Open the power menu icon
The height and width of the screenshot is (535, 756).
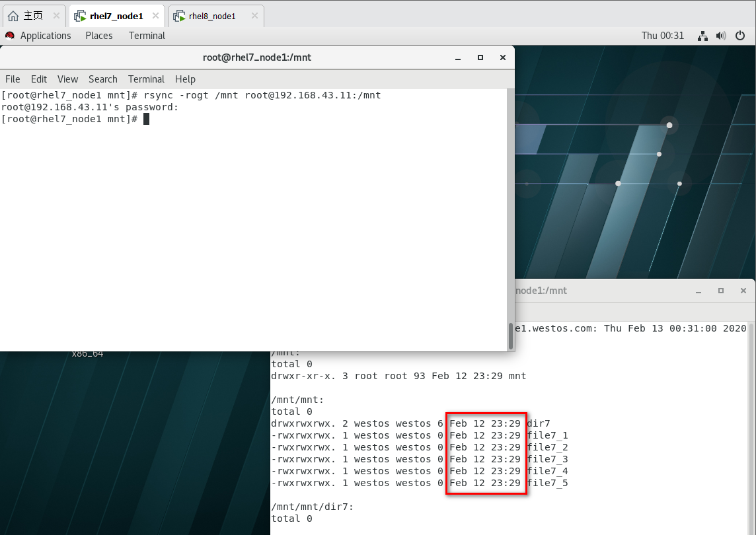[740, 36]
